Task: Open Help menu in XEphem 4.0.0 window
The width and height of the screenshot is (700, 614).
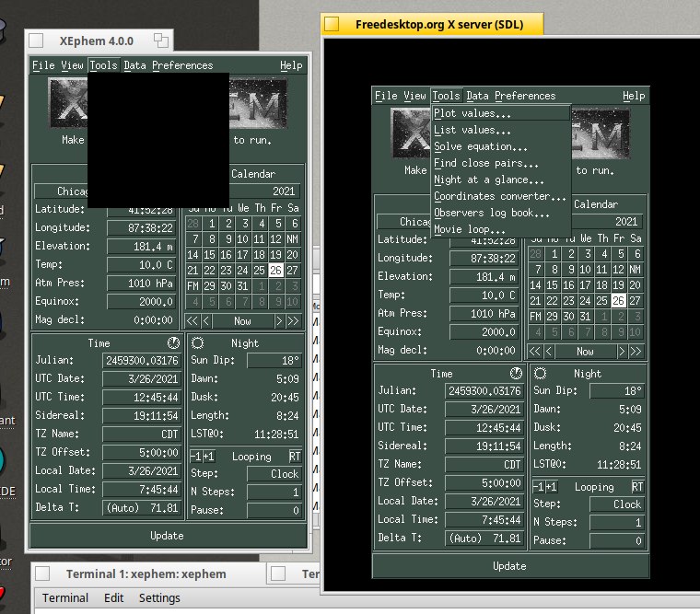Action: click(x=291, y=65)
